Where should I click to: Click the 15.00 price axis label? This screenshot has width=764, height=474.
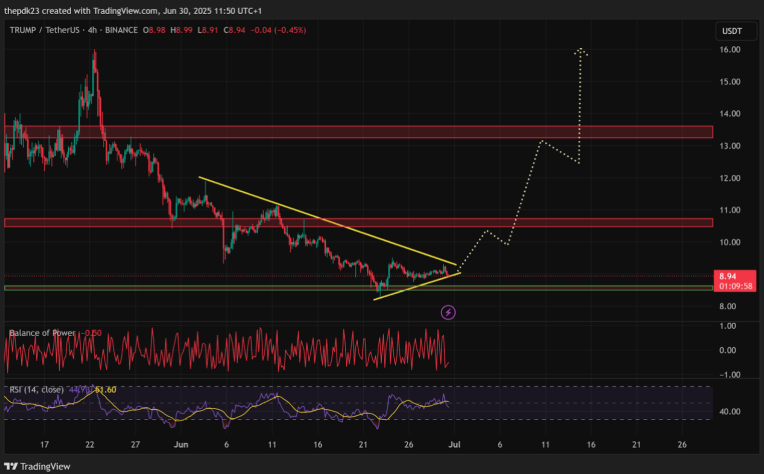pyautogui.click(x=729, y=82)
